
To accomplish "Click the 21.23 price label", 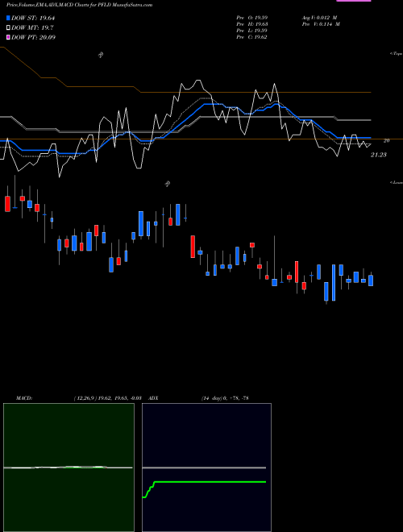I will tap(379, 155).
